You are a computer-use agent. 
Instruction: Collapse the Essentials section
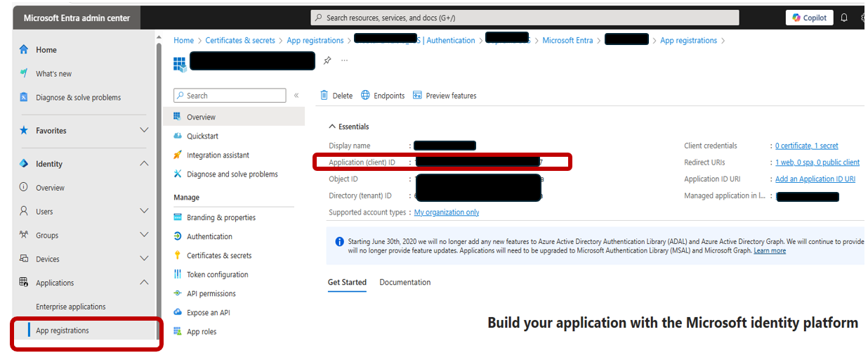coord(332,127)
